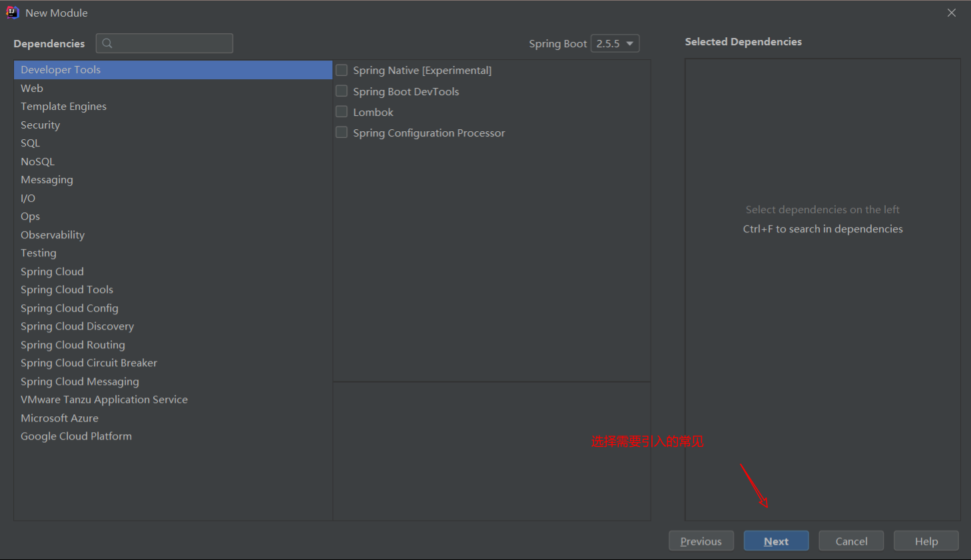Go back with the Previous button
Viewport: 971px width, 560px height.
tap(701, 541)
